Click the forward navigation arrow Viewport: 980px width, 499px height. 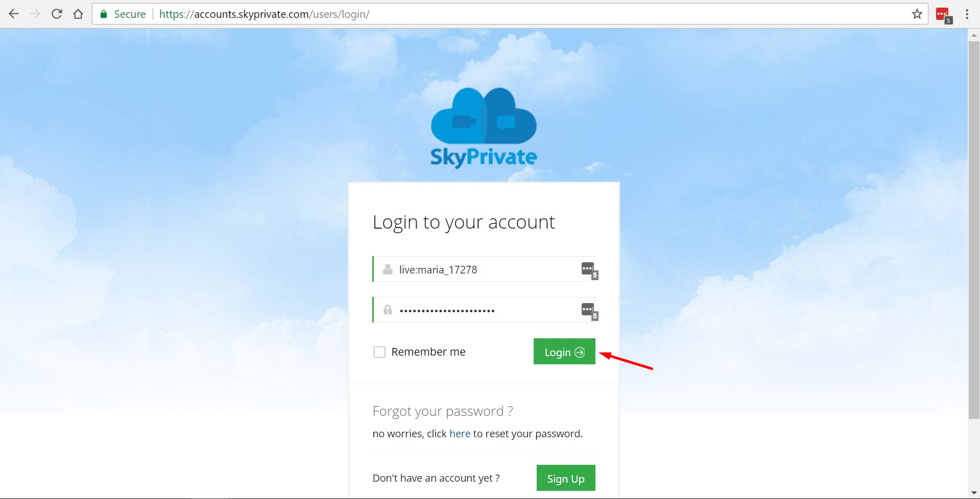[35, 14]
